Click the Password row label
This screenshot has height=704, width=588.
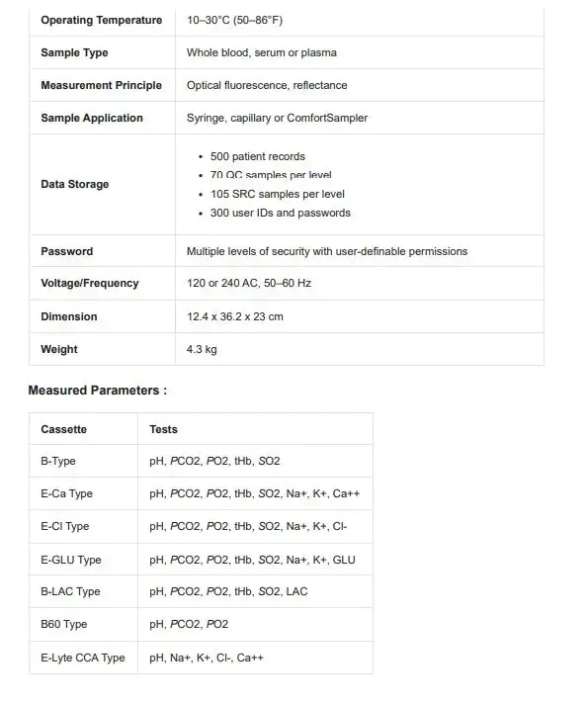(x=67, y=251)
